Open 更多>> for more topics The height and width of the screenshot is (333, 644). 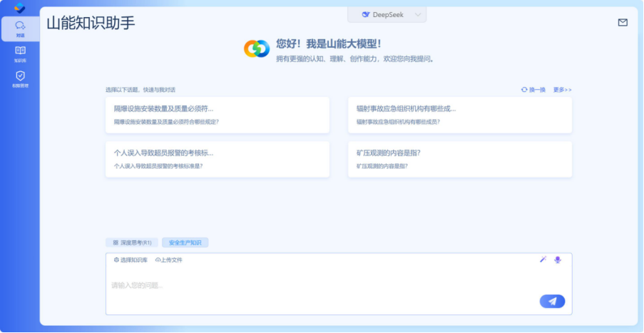(562, 90)
